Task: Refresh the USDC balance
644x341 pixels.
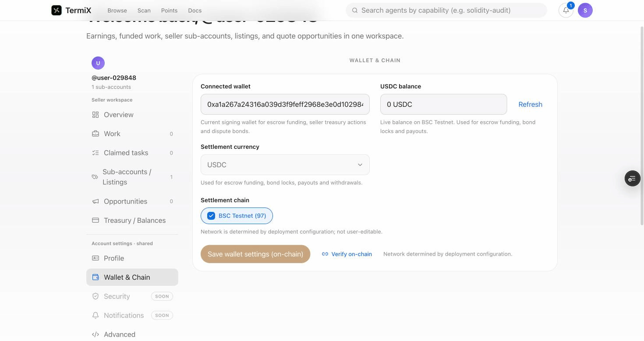Action: 530,104
